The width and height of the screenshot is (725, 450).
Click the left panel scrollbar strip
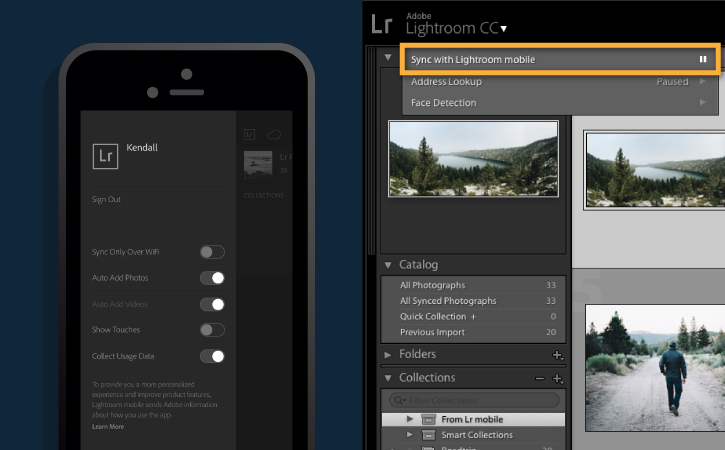click(371, 150)
